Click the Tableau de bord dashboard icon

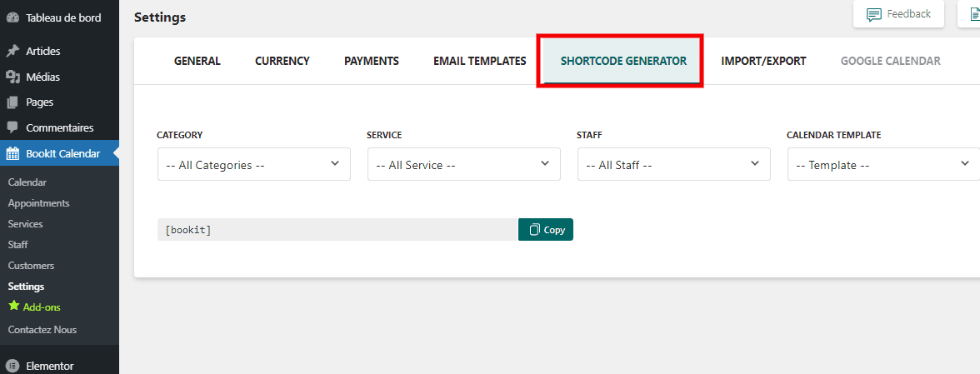[x=12, y=17]
